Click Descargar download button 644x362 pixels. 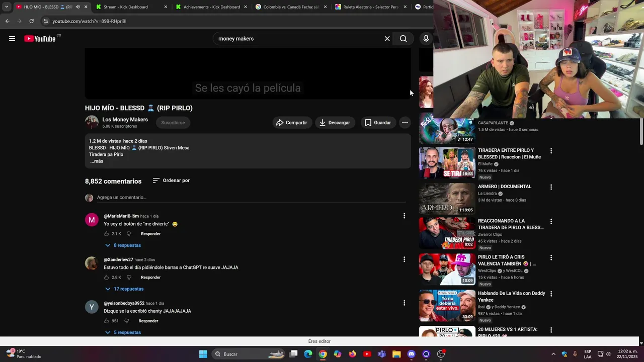[x=335, y=123]
